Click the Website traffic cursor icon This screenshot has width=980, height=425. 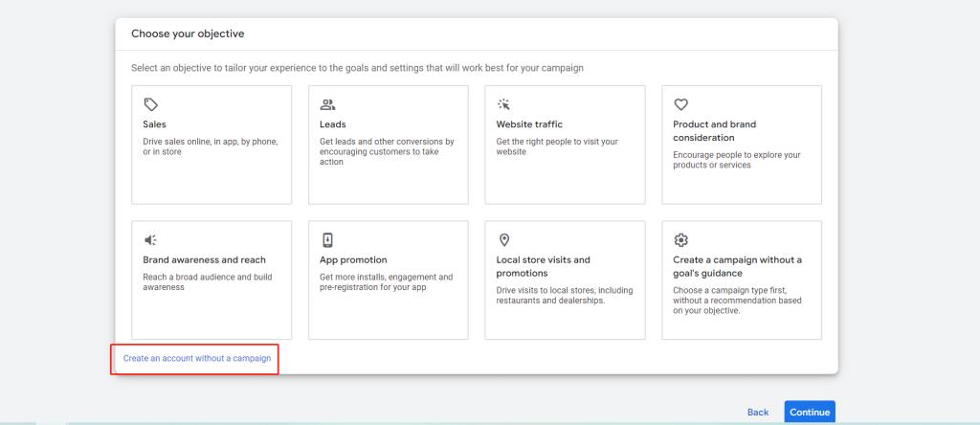pyautogui.click(x=503, y=104)
